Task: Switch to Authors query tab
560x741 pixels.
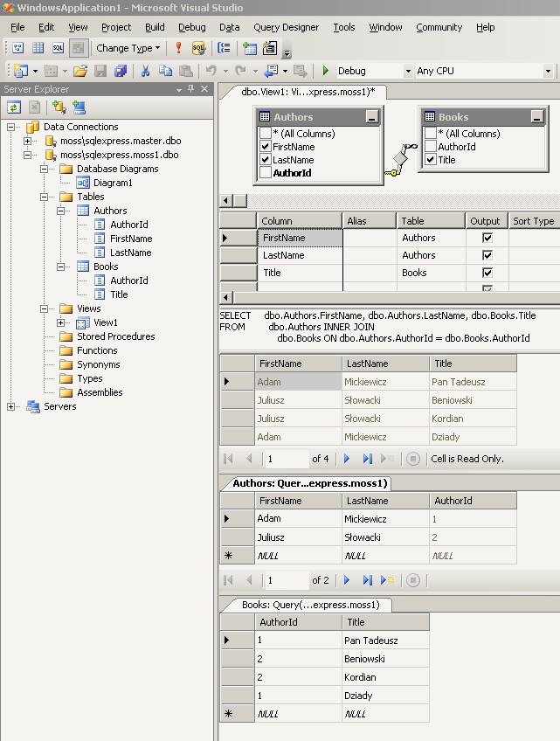Action: pyautogui.click(x=309, y=483)
